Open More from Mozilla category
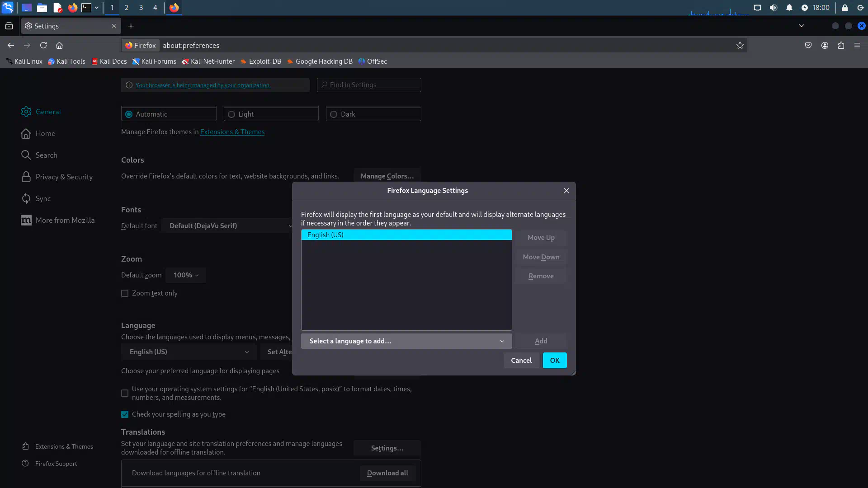Image resolution: width=868 pixels, height=488 pixels. [x=58, y=220]
